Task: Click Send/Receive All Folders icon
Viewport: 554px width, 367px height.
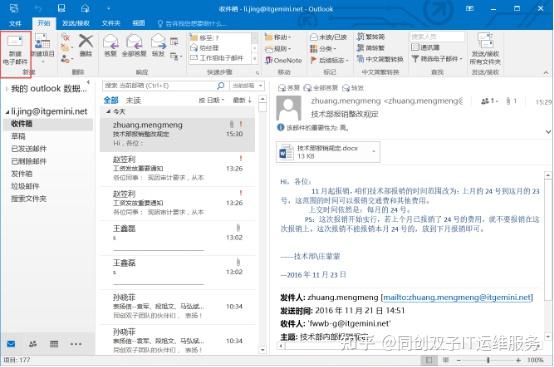Action: [485, 49]
